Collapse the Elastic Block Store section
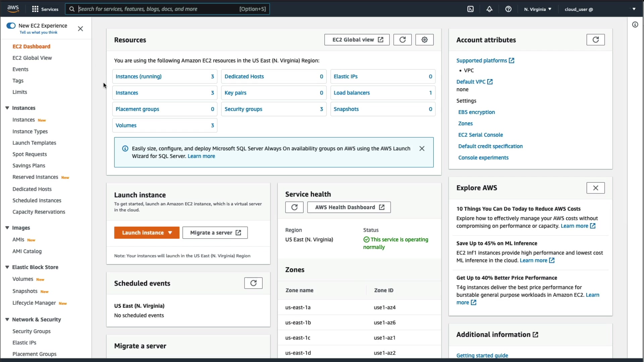 pos(7,267)
